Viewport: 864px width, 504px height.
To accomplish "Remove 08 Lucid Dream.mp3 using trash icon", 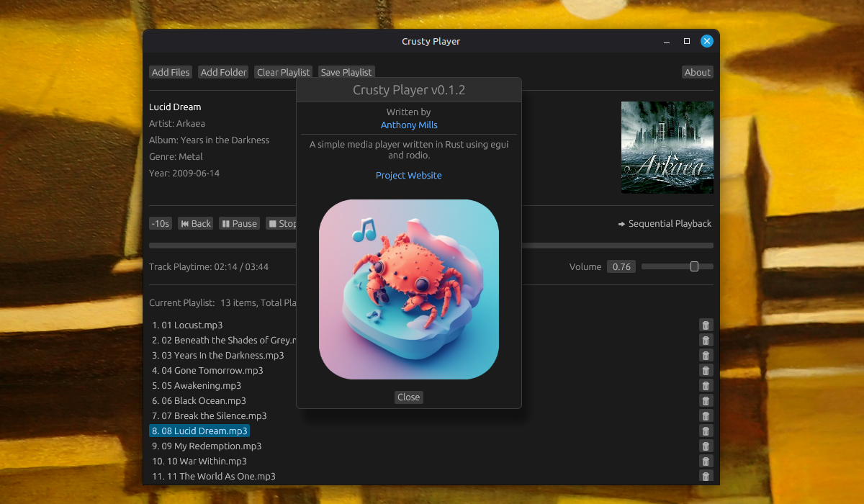I will click(706, 431).
